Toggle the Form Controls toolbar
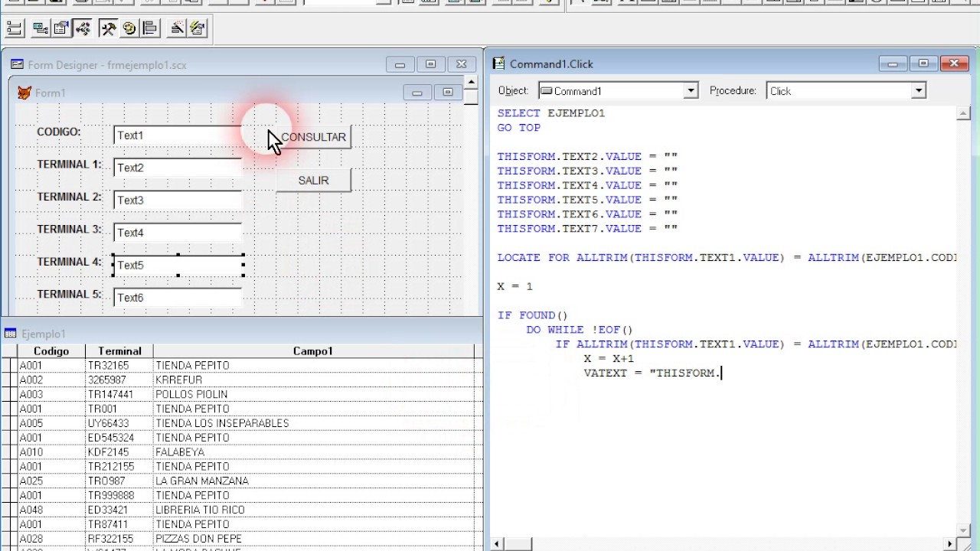 tap(108, 29)
